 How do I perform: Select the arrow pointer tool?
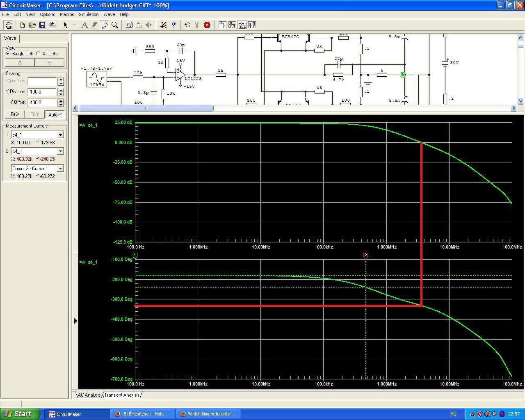[65, 25]
